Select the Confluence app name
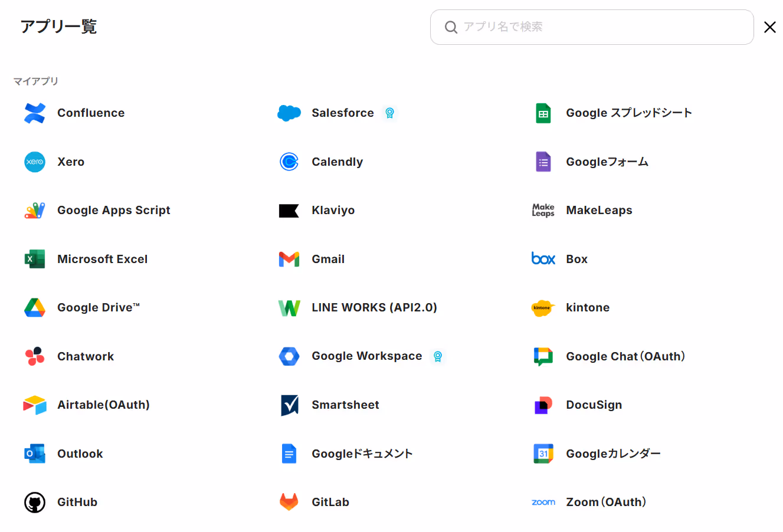The width and height of the screenshot is (783, 532). pyautogui.click(x=91, y=113)
